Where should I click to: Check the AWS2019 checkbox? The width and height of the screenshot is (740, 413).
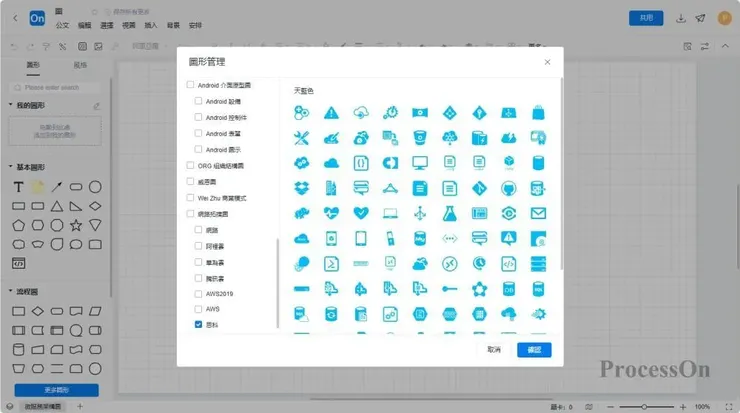pyautogui.click(x=198, y=294)
